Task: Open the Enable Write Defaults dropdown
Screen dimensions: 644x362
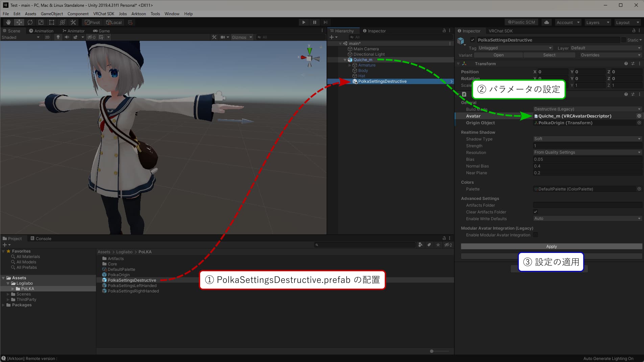Action: (x=587, y=218)
